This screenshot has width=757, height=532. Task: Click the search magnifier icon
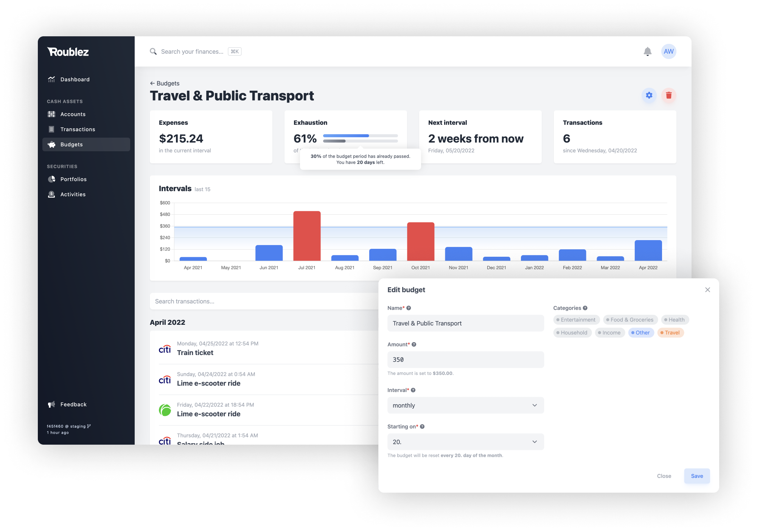[153, 51]
